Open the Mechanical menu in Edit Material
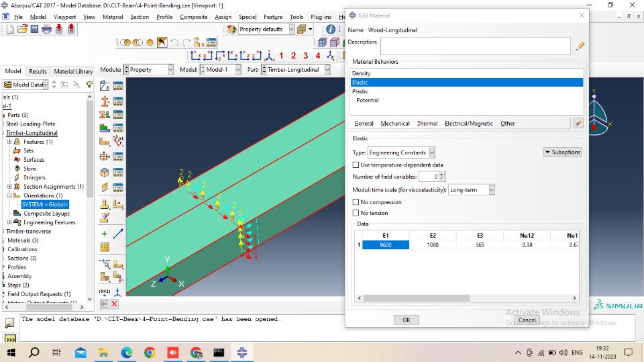The image size is (644, 362). click(x=394, y=124)
